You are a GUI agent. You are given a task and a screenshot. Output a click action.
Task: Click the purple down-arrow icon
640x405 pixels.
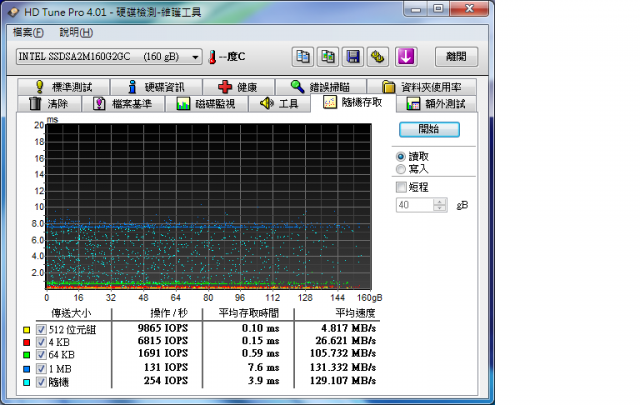(406, 57)
